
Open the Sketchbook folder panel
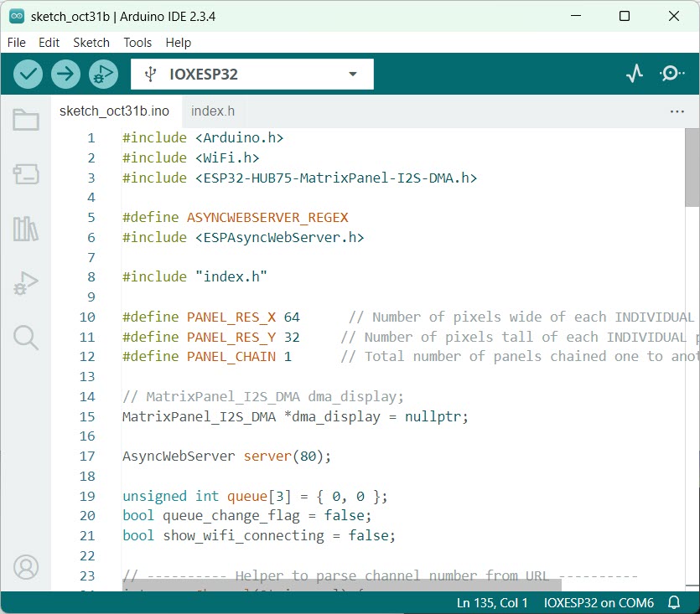(x=26, y=121)
